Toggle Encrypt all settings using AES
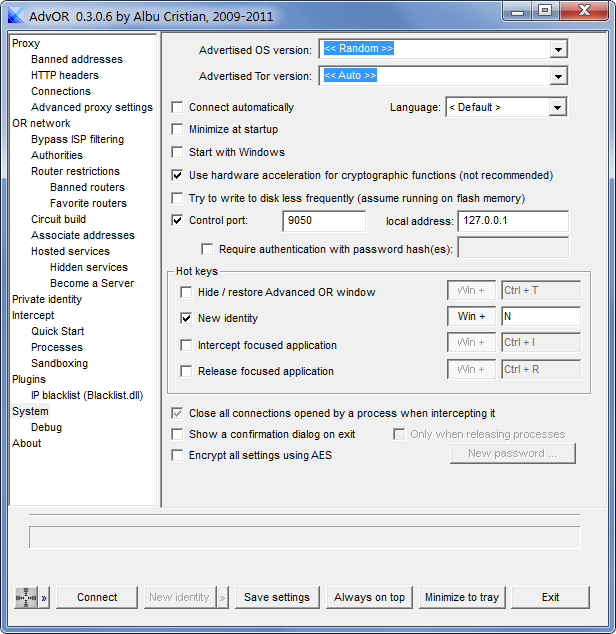616x634 pixels. coord(177,455)
